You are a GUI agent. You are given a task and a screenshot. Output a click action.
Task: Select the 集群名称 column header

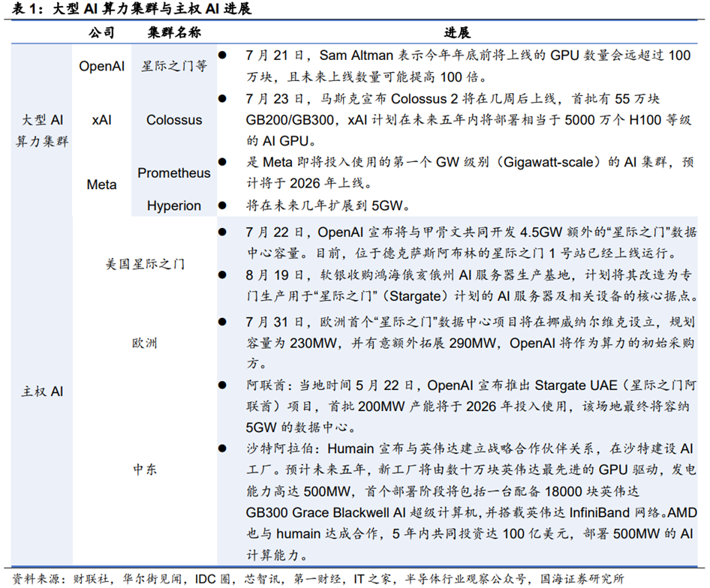point(174,33)
